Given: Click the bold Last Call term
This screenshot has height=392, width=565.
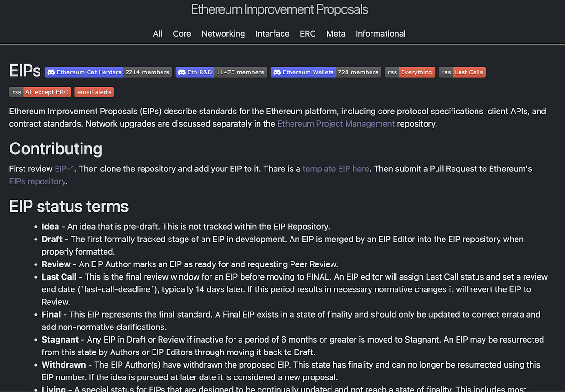Looking at the screenshot, I should 59,277.
